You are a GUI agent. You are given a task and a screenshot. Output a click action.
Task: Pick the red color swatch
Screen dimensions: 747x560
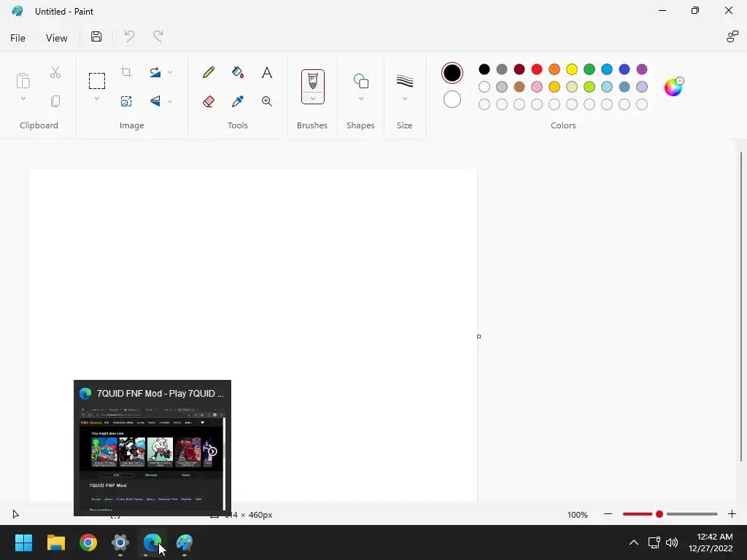[x=536, y=69]
